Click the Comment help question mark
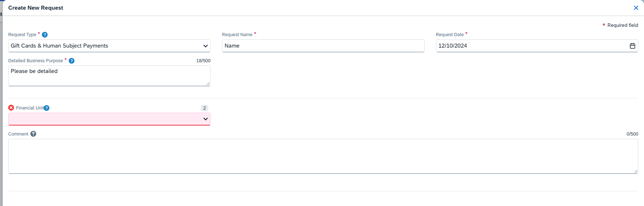Viewport: 644px width, 206px height. coord(33,134)
